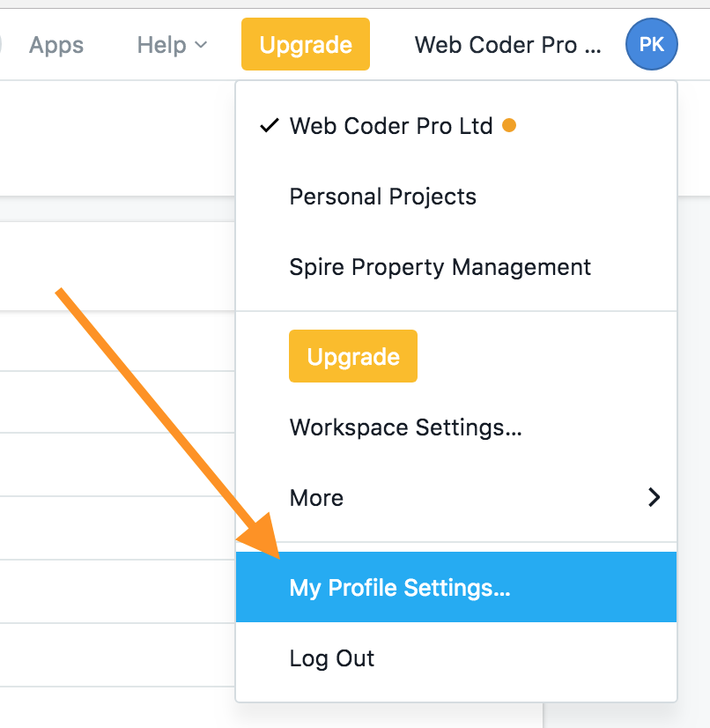The width and height of the screenshot is (710, 728).
Task: Click the PK user avatar
Action: click(x=651, y=45)
